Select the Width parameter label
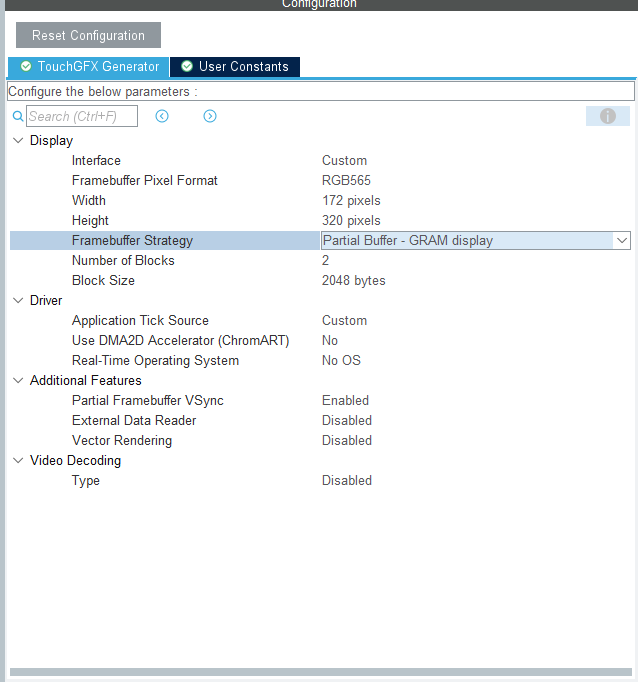This screenshot has width=638, height=682. click(x=89, y=201)
